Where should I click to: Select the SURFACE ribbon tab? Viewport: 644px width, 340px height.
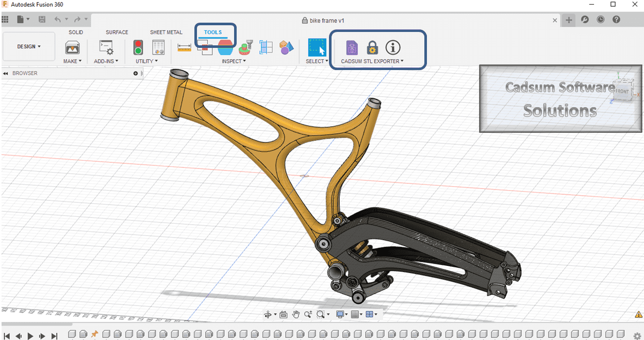click(117, 32)
